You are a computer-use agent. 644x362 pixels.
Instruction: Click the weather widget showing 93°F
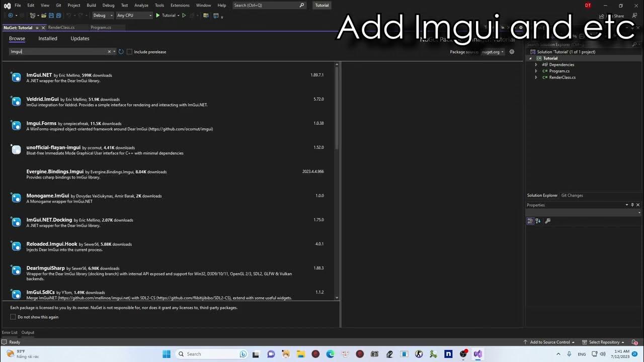pyautogui.click(x=23, y=354)
